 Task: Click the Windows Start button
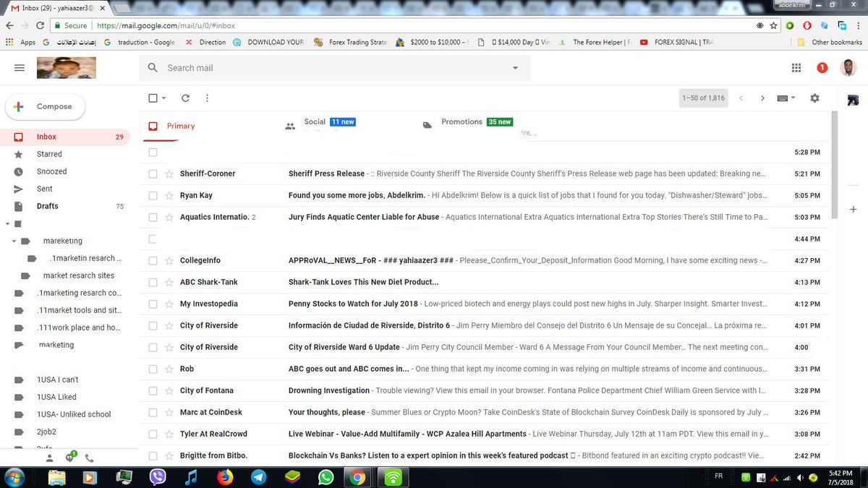click(14, 477)
